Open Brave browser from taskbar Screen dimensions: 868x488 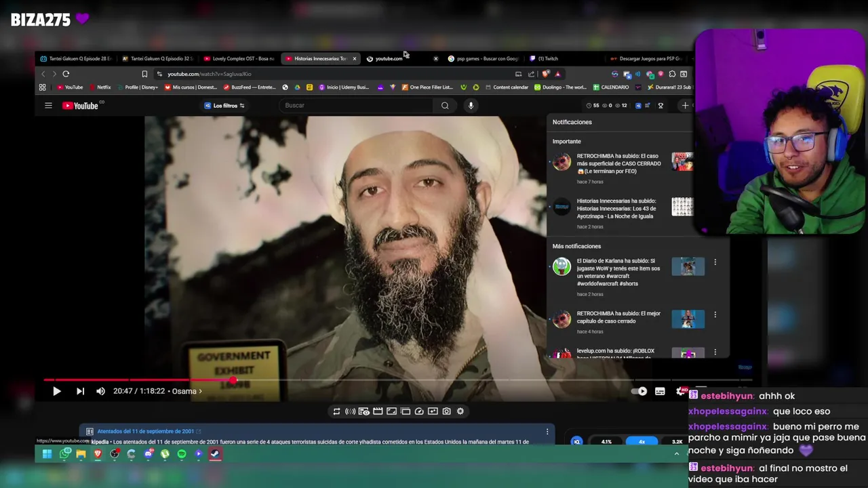(x=98, y=454)
